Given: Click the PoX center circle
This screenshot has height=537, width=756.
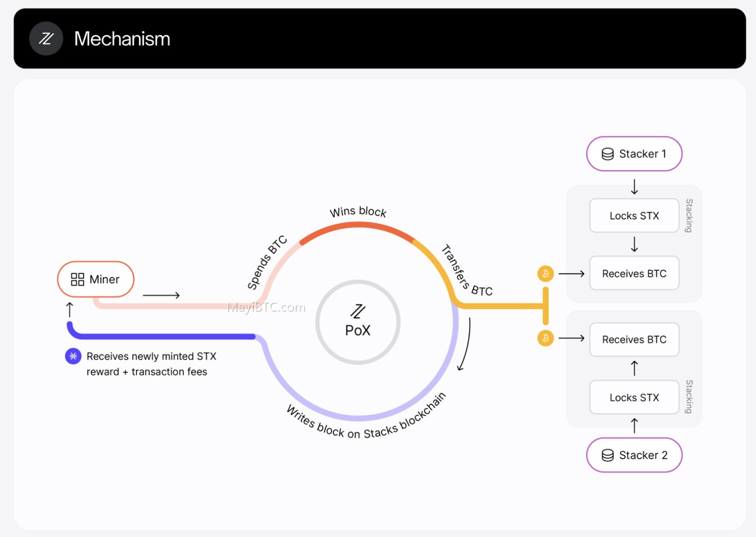Looking at the screenshot, I should tap(358, 322).
